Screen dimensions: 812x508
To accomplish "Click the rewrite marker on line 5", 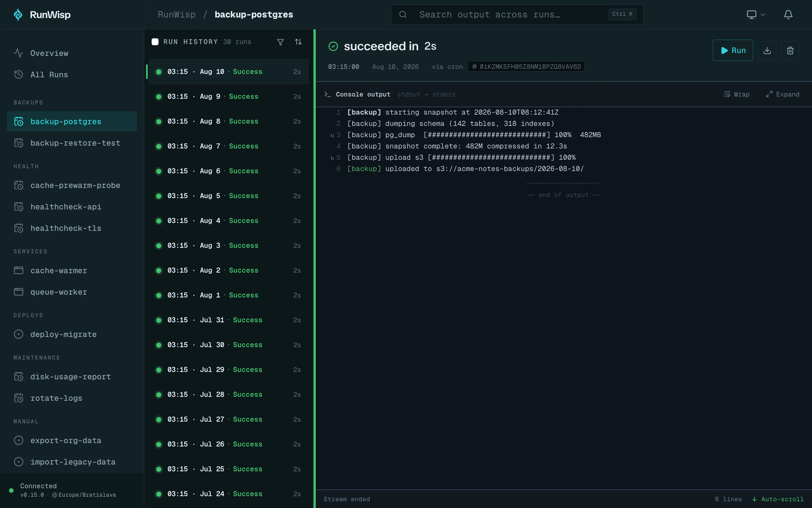I will tap(332, 158).
